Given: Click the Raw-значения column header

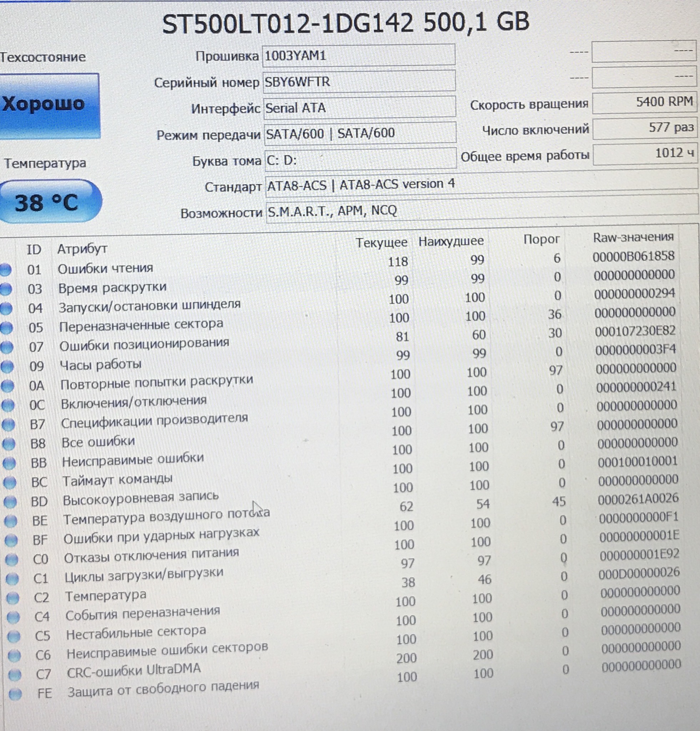Looking at the screenshot, I should tap(633, 237).
